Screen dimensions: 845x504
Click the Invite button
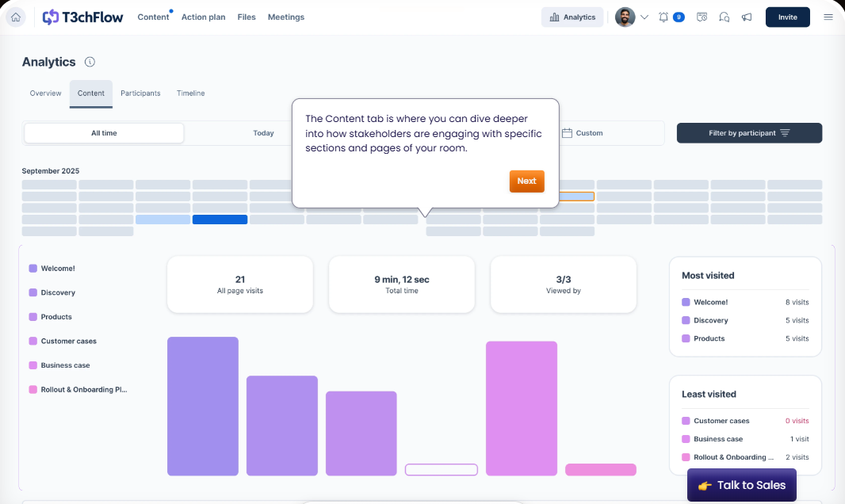pyautogui.click(x=787, y=17)
